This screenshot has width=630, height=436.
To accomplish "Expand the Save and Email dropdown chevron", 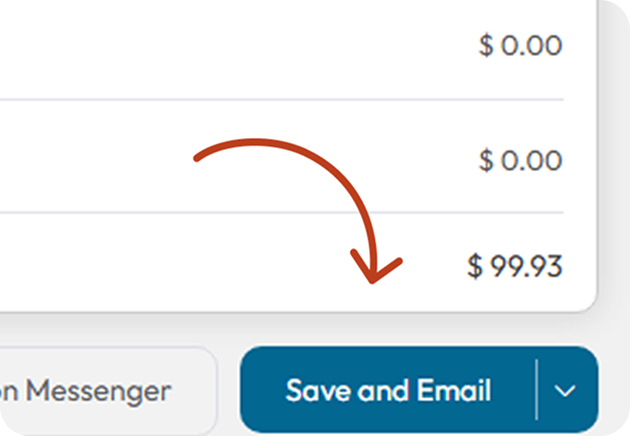I will [565, 390].
